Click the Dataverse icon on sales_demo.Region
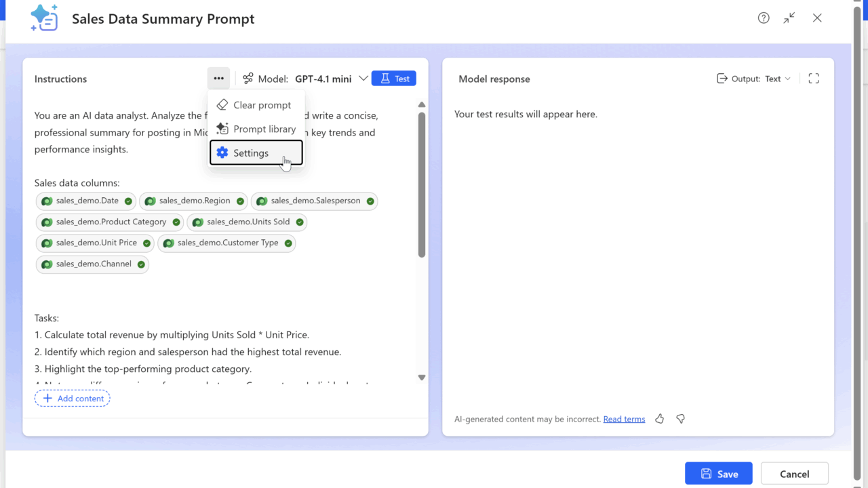The height and width of the screenshot is (488, 868). pyautogui.click(x=150, y=201)
